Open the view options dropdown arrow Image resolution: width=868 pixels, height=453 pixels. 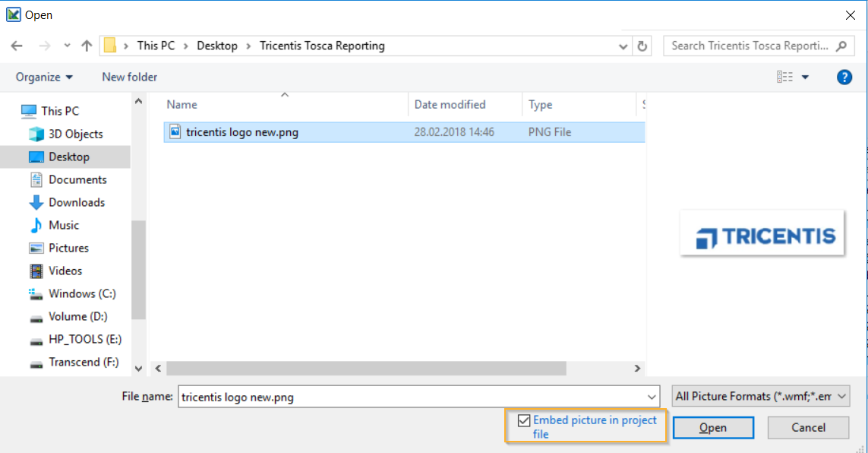click(x=806, y=77)
